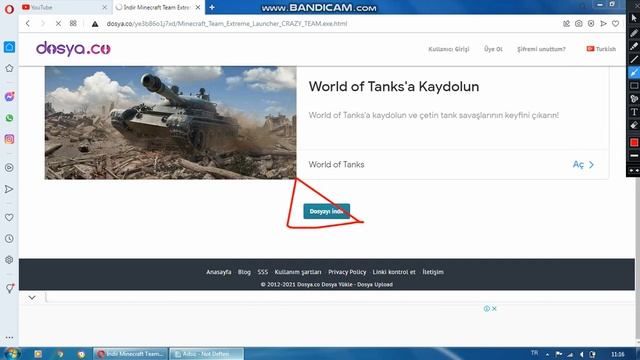Viewport: 640px width, 360px height.
Task: Open Blog footer link
Action: tap(244, 272)
